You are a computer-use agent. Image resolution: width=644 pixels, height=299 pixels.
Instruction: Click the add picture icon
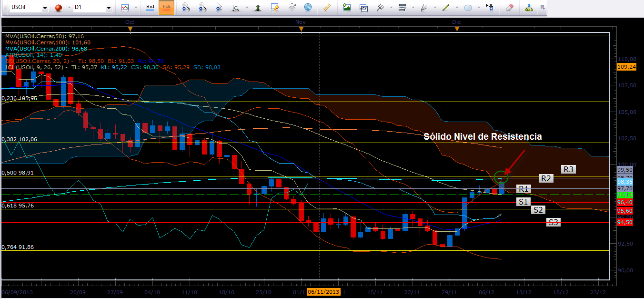[x=347, y=8]
